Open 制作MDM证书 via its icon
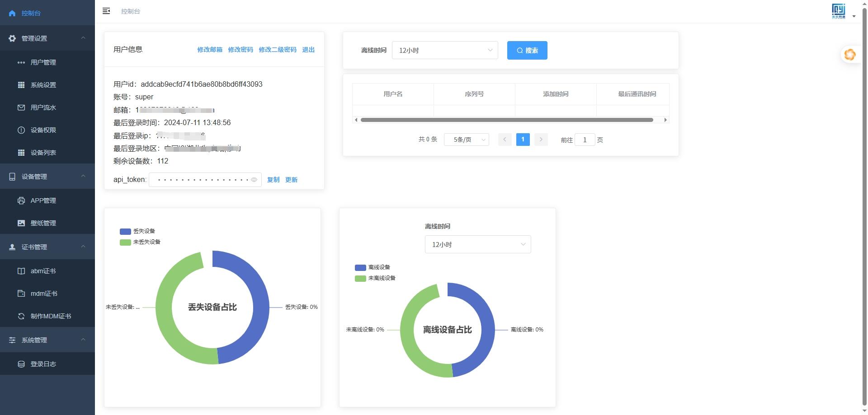868x415 pixels. pos(21,316)
